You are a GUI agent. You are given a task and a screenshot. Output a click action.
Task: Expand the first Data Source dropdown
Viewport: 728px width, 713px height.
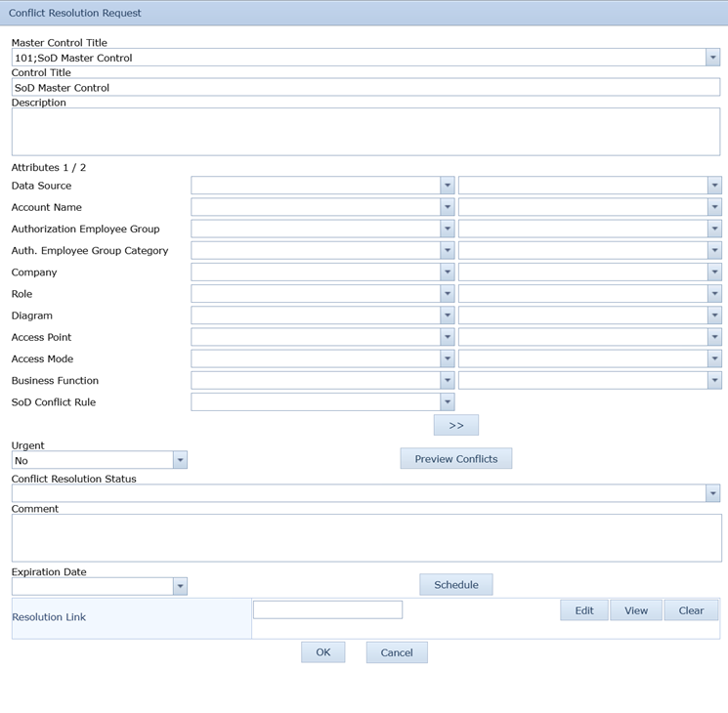pyautogui.click(x=447, y=186)
